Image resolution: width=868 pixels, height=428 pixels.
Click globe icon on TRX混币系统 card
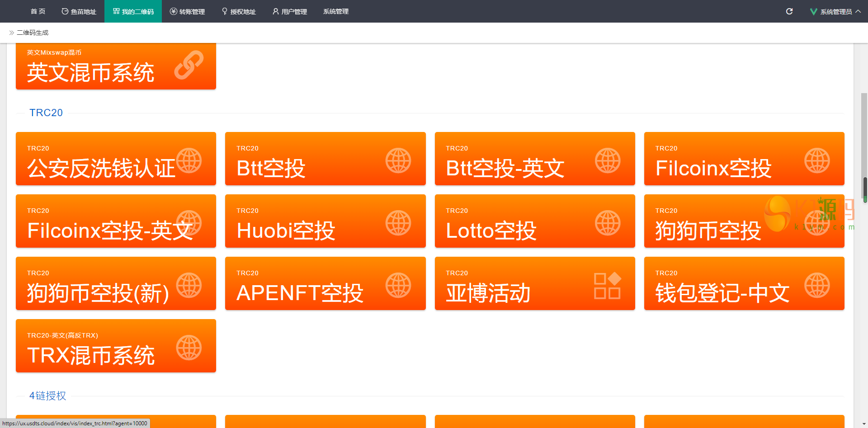(x=189, y=348)
